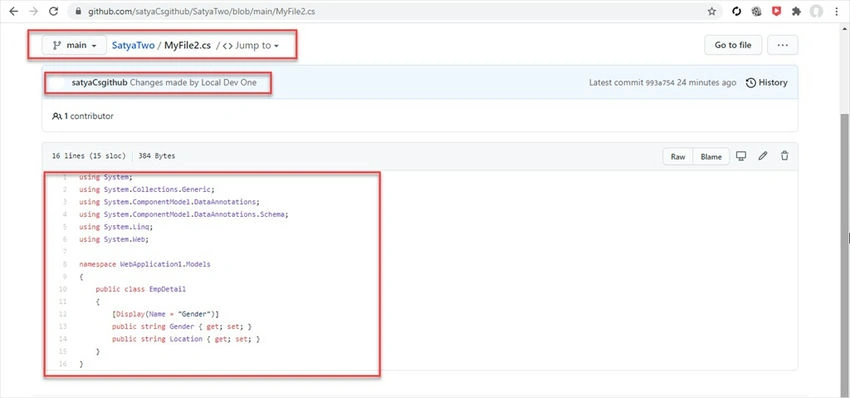
Task: Select code line number 12
Action: pyautogui.click(x=63, y=314)
